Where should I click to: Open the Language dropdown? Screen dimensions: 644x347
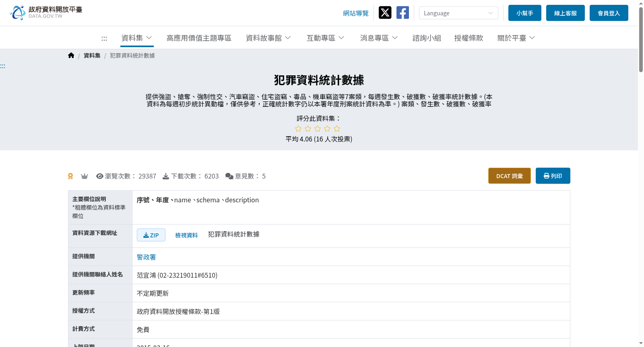point(458,13)
